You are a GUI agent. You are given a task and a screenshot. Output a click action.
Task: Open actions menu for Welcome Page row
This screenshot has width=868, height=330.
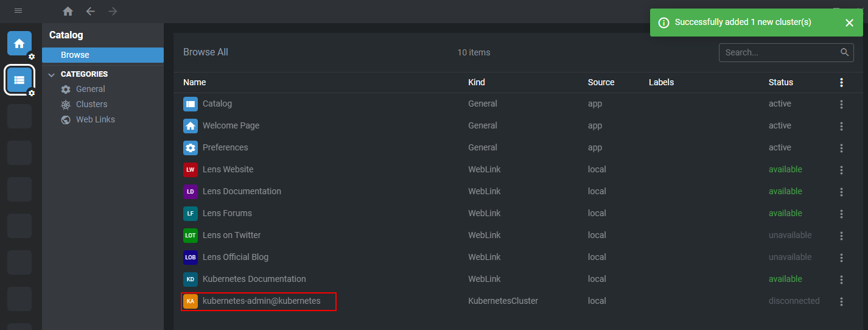[x=842, y=126]
